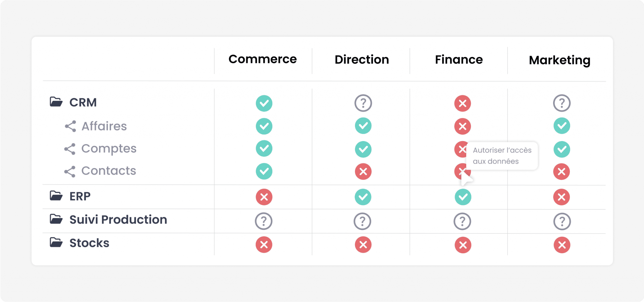Select the Commerce column header

pos(263,59)
